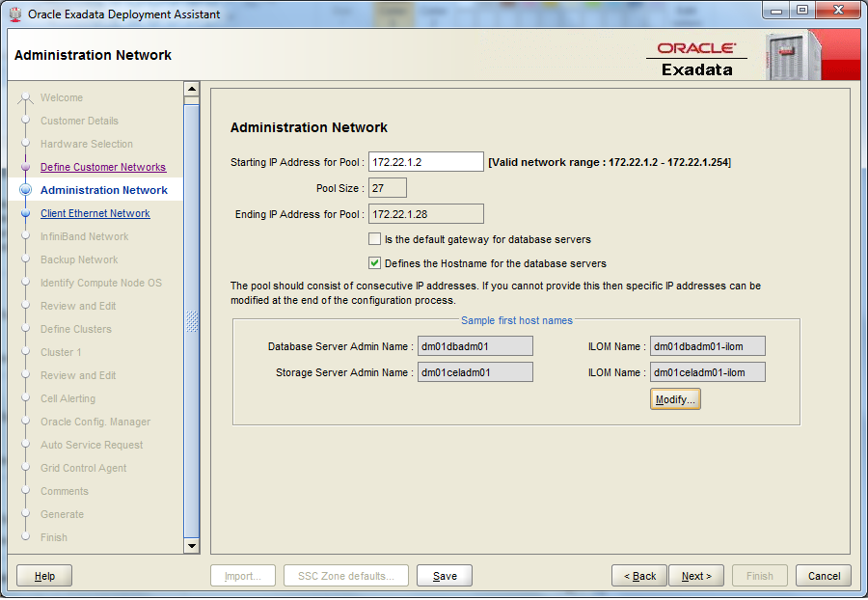The height and width of the screenshot is (600, 868).
Task: Click the SSC Zone defaults button
Action: pos(345,575)
